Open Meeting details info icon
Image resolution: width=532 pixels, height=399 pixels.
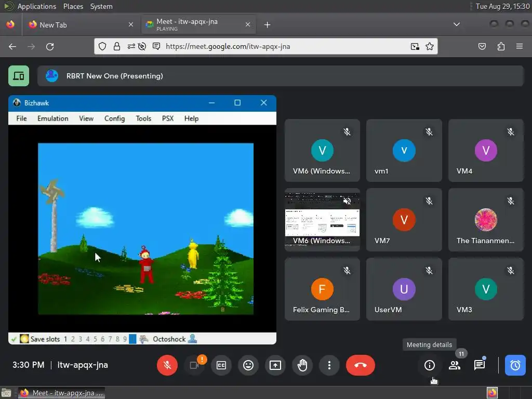(430, 365)
